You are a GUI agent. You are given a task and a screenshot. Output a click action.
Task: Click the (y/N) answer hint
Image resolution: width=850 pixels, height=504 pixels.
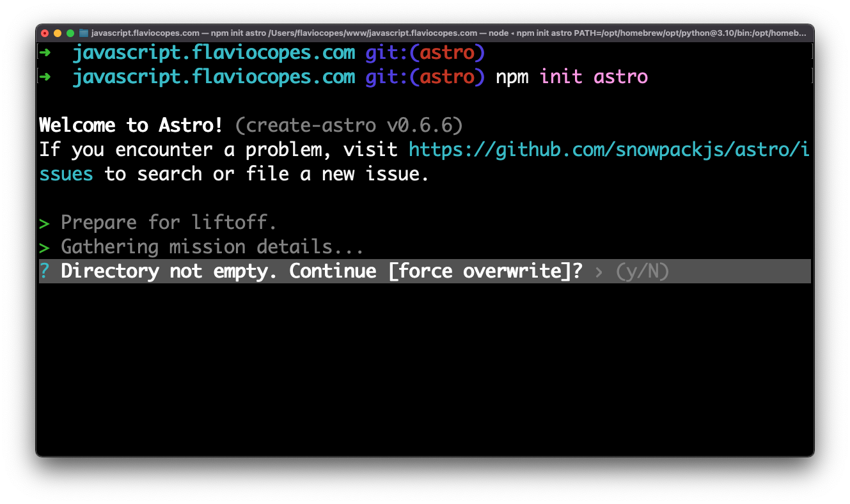(x=642, y=272)
